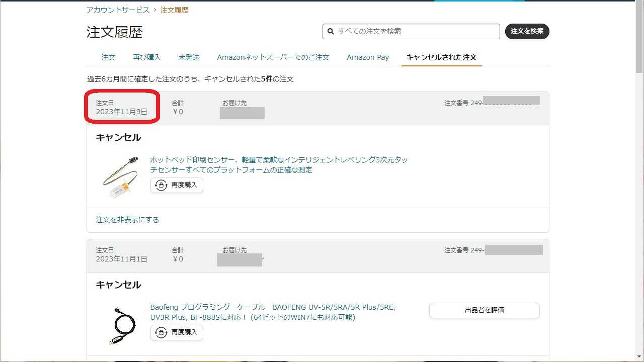The height and width of the screenshot is (362, 644).
Task: Switch to the 注文 tab
Action: click(x=108, y=57)
